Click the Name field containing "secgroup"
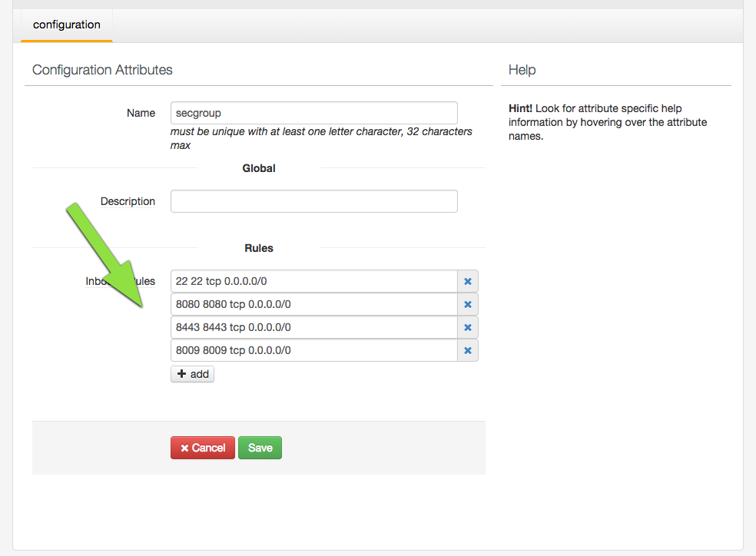Screen dimensions: 756x556 pyautogui.click(x=313, y=112)
